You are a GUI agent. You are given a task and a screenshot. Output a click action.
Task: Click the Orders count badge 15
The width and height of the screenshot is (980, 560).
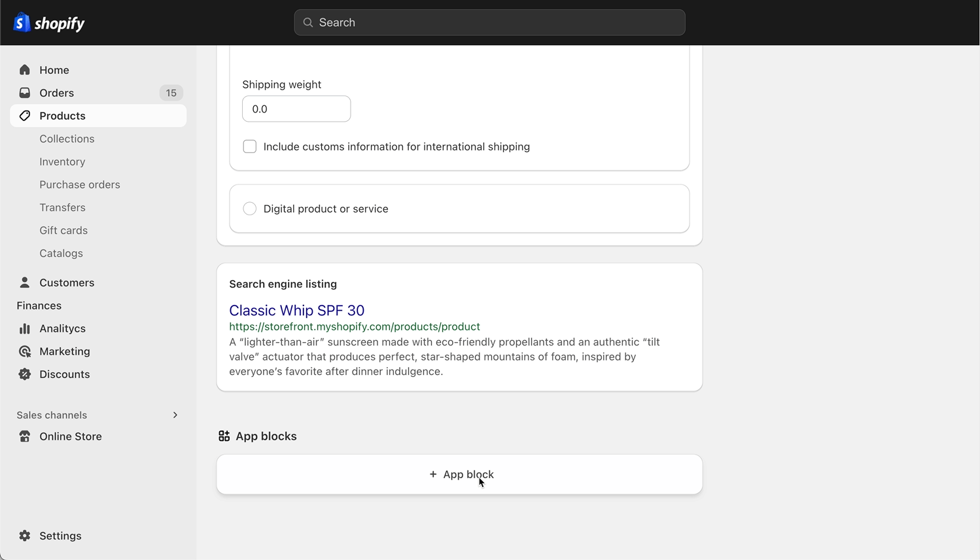click(x=171, y=93)
